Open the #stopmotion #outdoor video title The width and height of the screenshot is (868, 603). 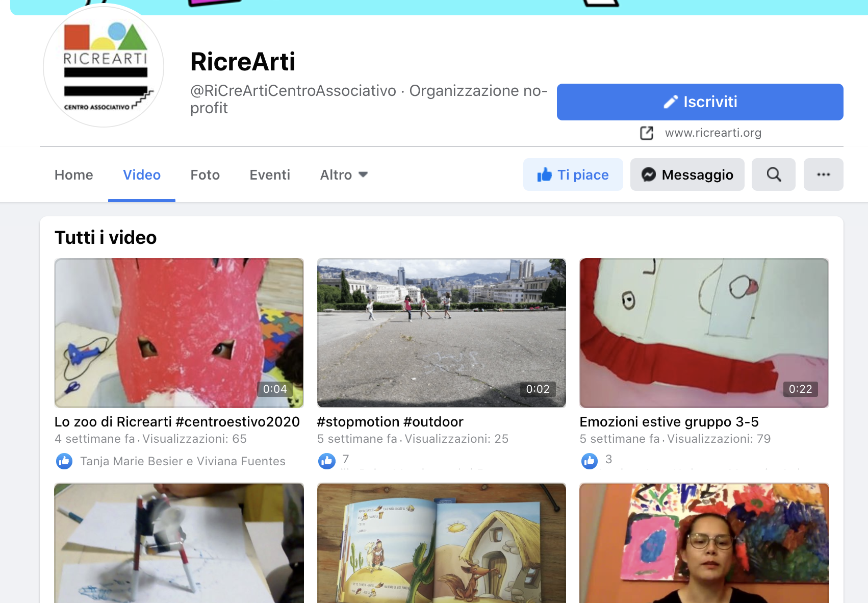tap(390, 422)
